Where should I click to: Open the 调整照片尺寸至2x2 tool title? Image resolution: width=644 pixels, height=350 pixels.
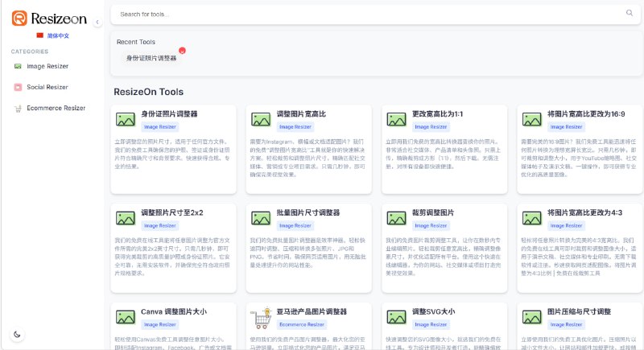coord(172,212)
